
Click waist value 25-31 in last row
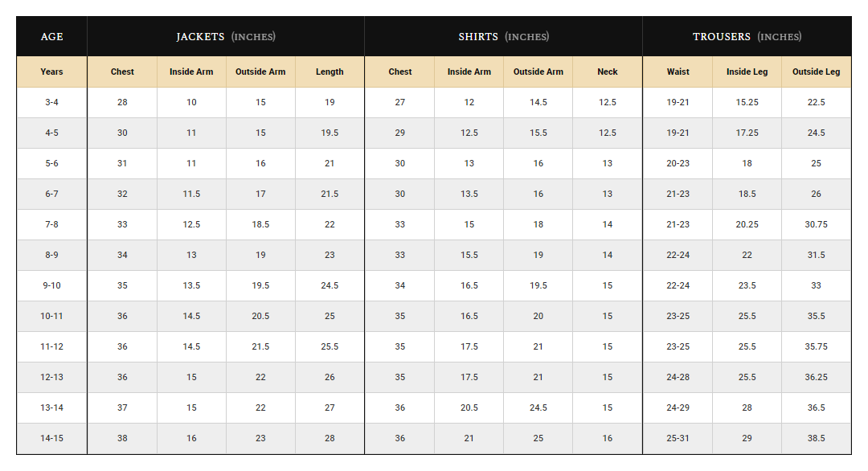click(678, 438)
